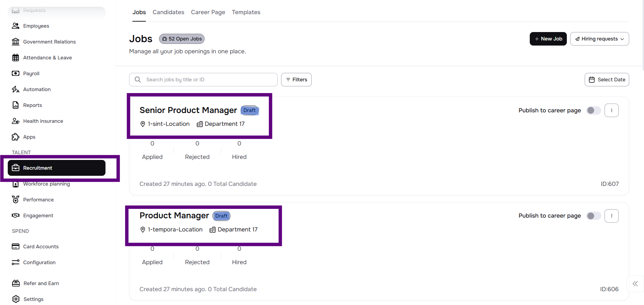
Task: Open Product Manager job options menu
Action: tap(611, 216)
